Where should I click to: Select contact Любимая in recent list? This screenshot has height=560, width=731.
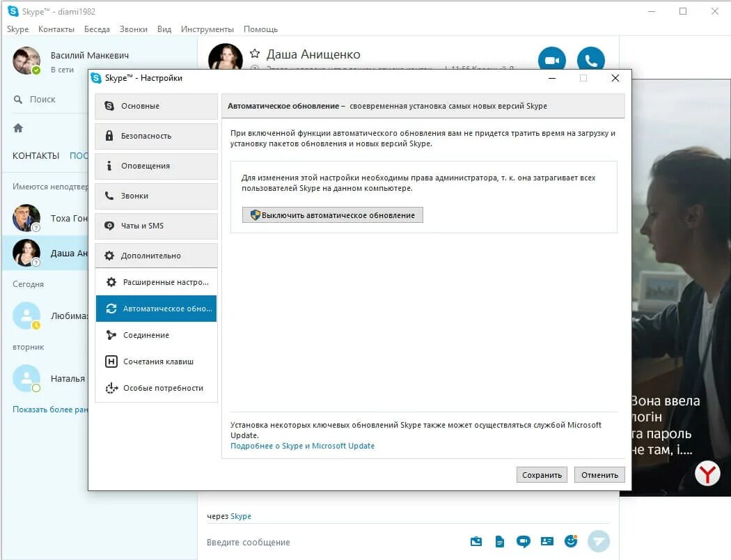(46, 316)
